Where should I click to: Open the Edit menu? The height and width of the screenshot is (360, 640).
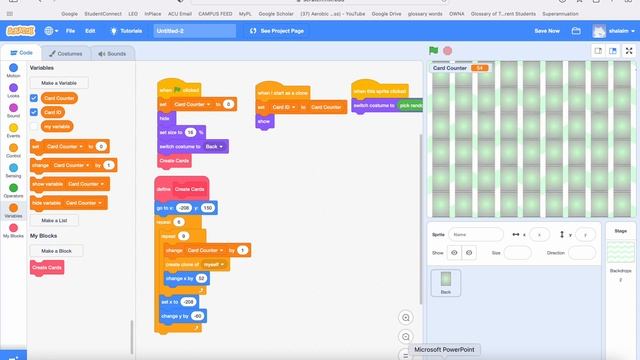[90, 31]
